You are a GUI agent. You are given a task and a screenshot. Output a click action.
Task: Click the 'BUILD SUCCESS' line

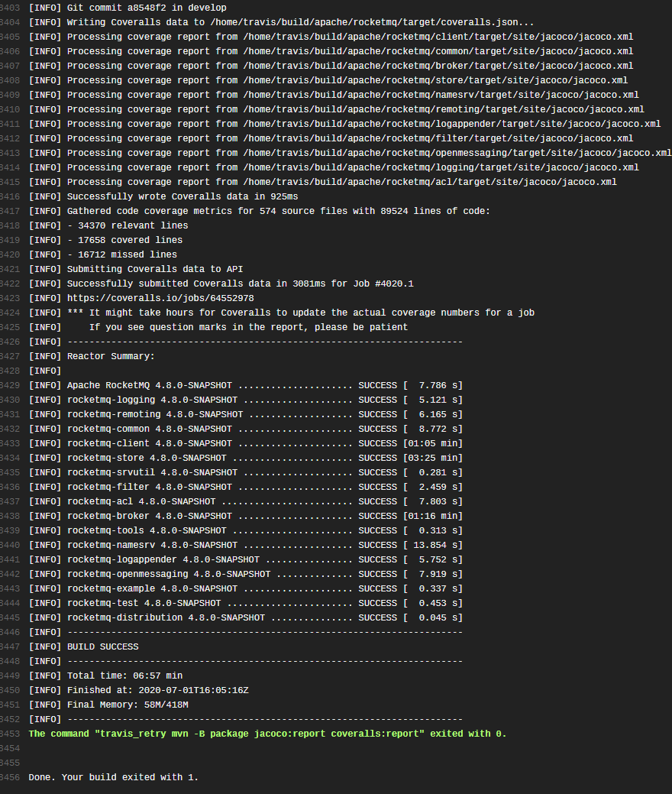point(83,647)
